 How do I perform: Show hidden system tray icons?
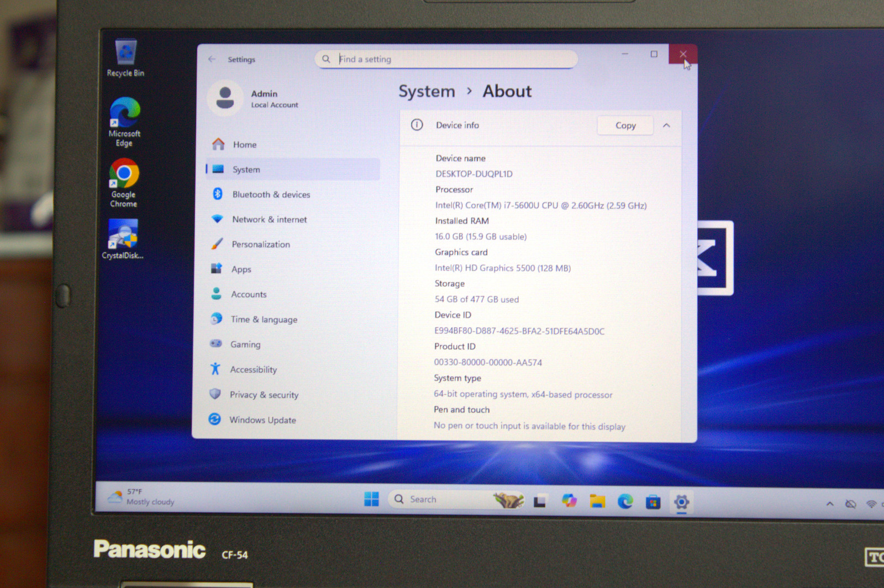(830, 504)
